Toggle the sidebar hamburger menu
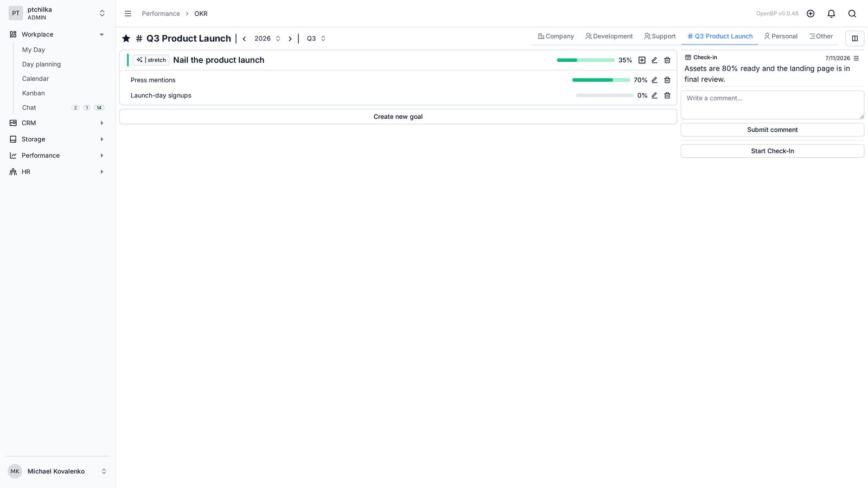This screenshot has width=868, height=488. coord(128,14)
